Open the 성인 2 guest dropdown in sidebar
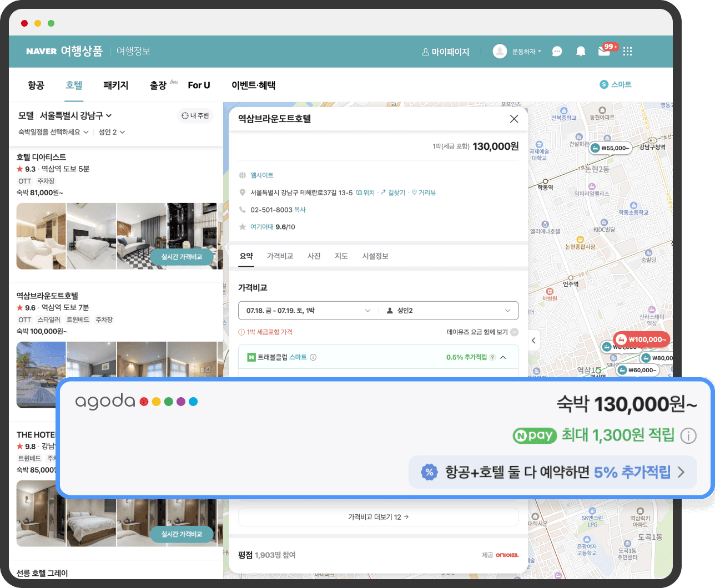715x588 pixels. (x=112, y=132)
